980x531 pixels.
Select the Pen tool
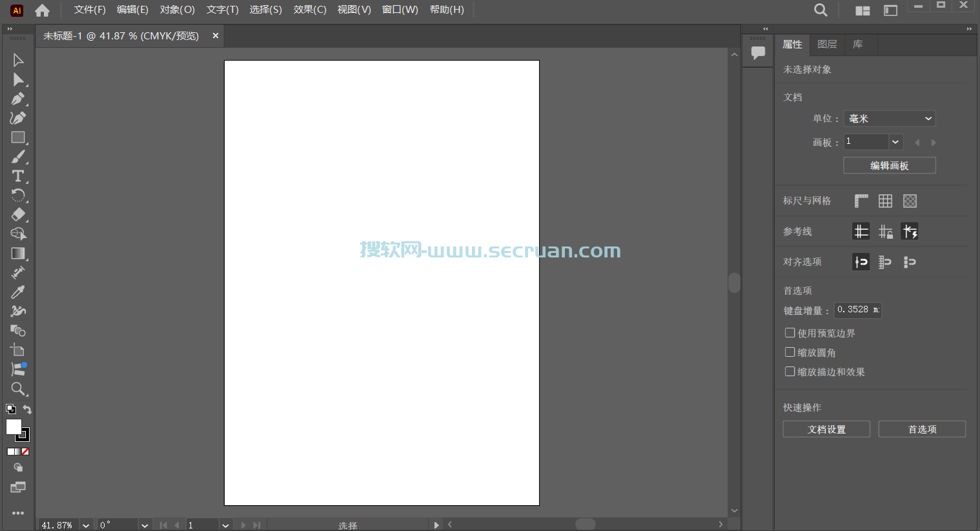coord(18,99)
